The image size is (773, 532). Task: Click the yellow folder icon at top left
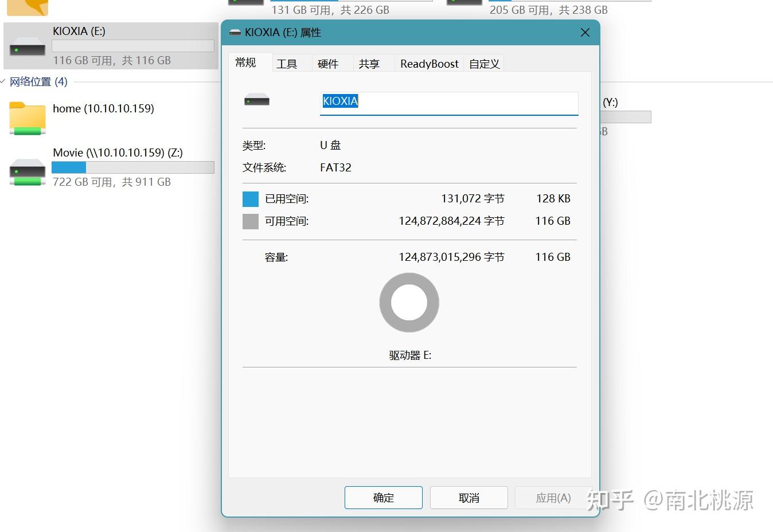coord(26,6)
